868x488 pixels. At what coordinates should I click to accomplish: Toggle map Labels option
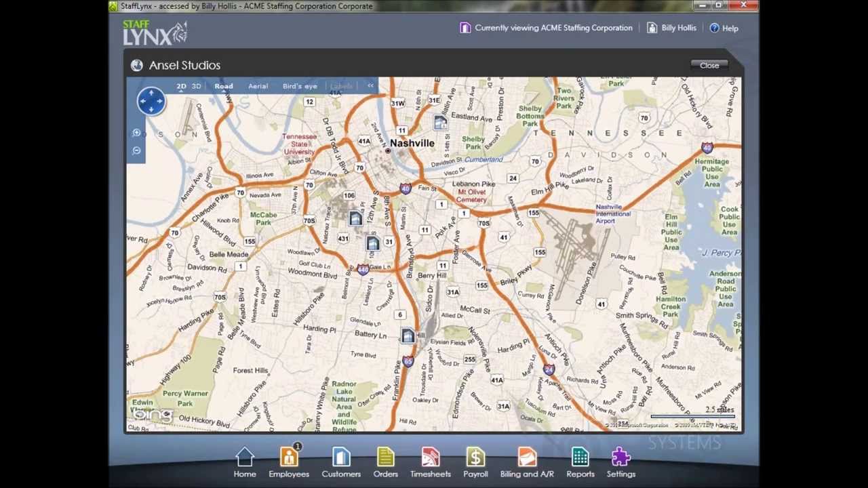[x=341, y=86]
